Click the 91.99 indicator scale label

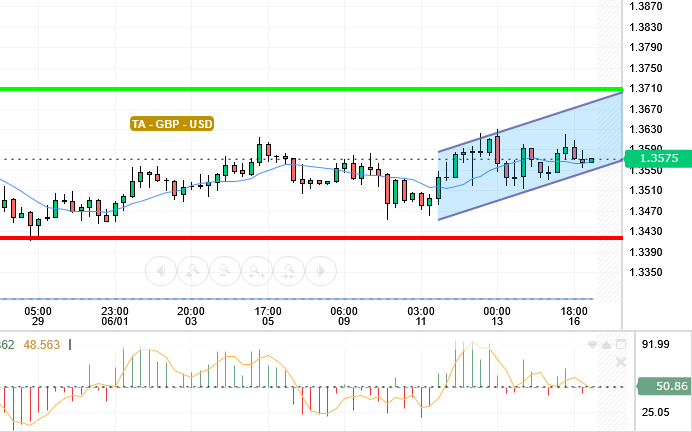[655, 344]
